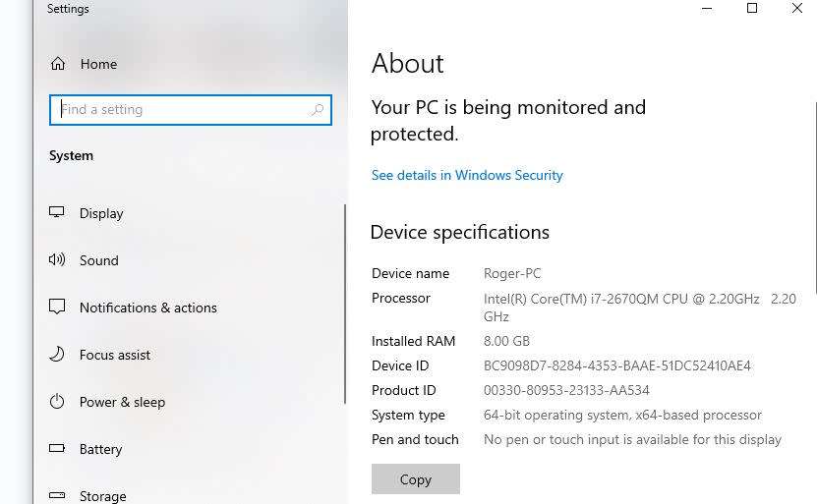Open Power & sleep settings
The width and height of the screenshot is (817, 504).
click(x=122, y=402)
